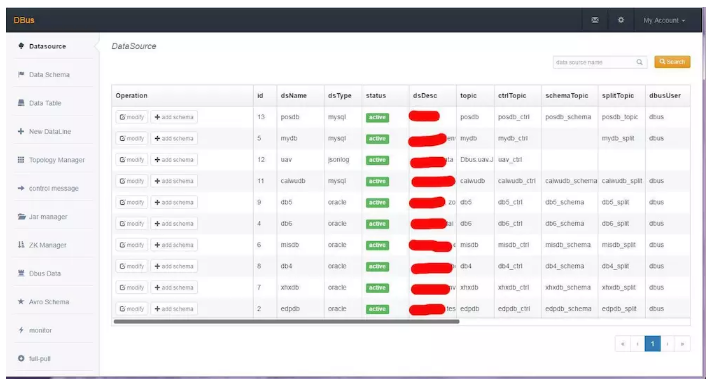
Task: Select page 1 in pagination
Action: click(653, 344)
